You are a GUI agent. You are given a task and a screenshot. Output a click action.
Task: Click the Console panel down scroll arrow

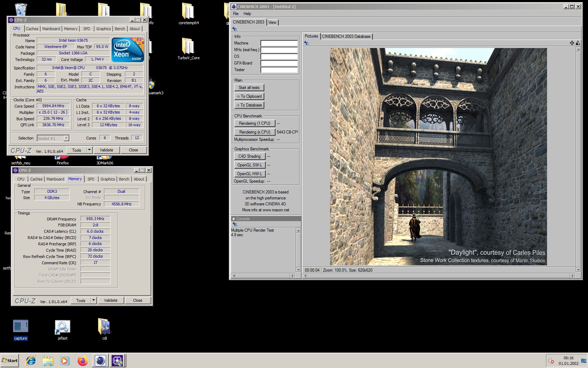[298, 270]
